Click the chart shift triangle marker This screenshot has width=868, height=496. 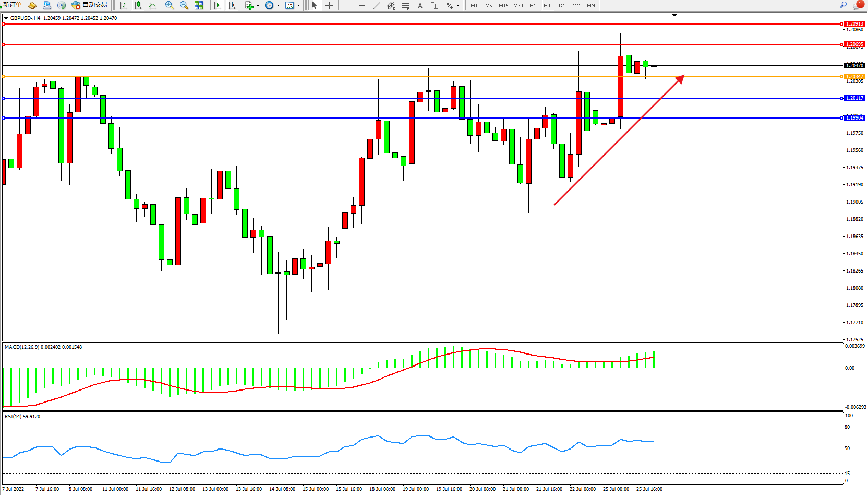click(674, 16)
